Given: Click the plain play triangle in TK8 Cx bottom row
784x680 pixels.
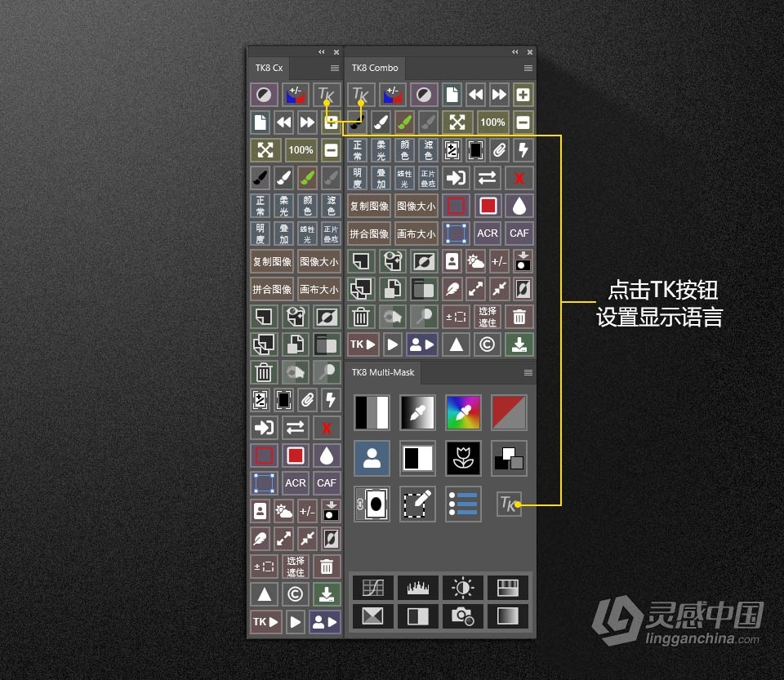Looking at the screenshot, I should pos(296,622).
